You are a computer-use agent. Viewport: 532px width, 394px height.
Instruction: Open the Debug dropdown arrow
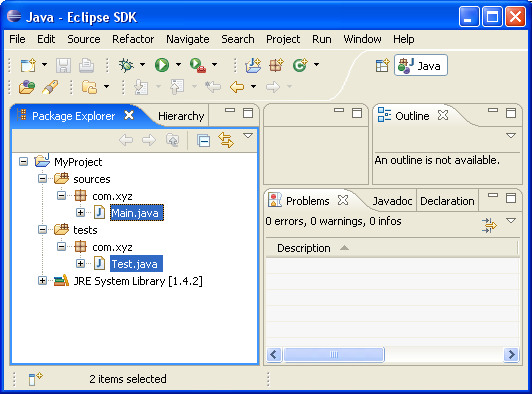point(142,64)
